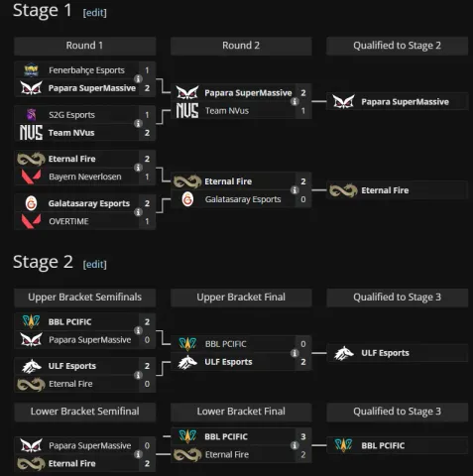Select the Round 1 column header
The width and height of the screenshot is (473, 476).
pos(84,46)
